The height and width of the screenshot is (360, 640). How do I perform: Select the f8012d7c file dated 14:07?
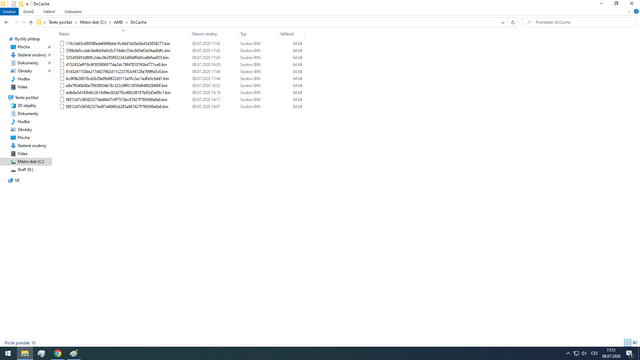(117, 107)
